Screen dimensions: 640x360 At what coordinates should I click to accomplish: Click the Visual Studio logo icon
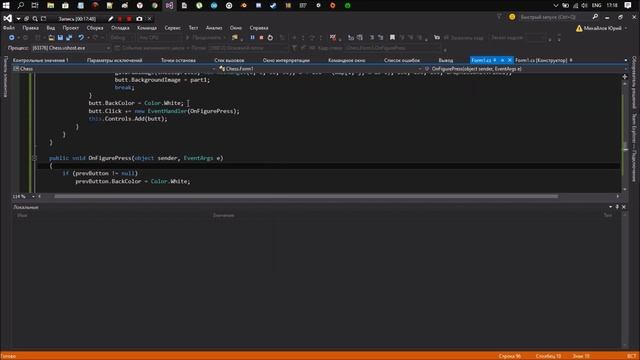7,18
